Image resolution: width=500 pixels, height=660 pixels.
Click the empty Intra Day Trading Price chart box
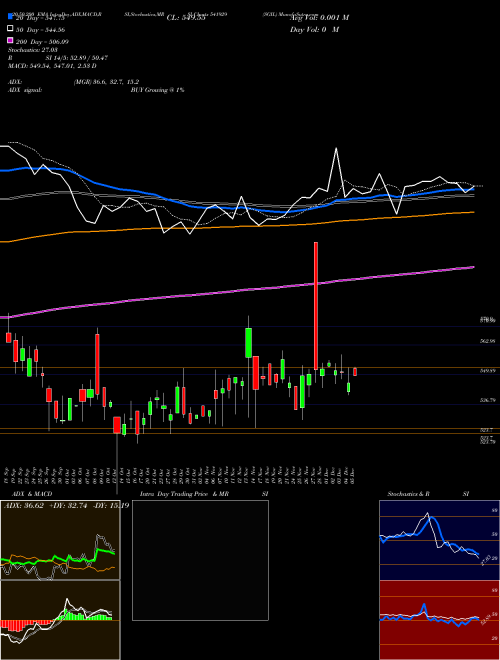click(200, 560)
